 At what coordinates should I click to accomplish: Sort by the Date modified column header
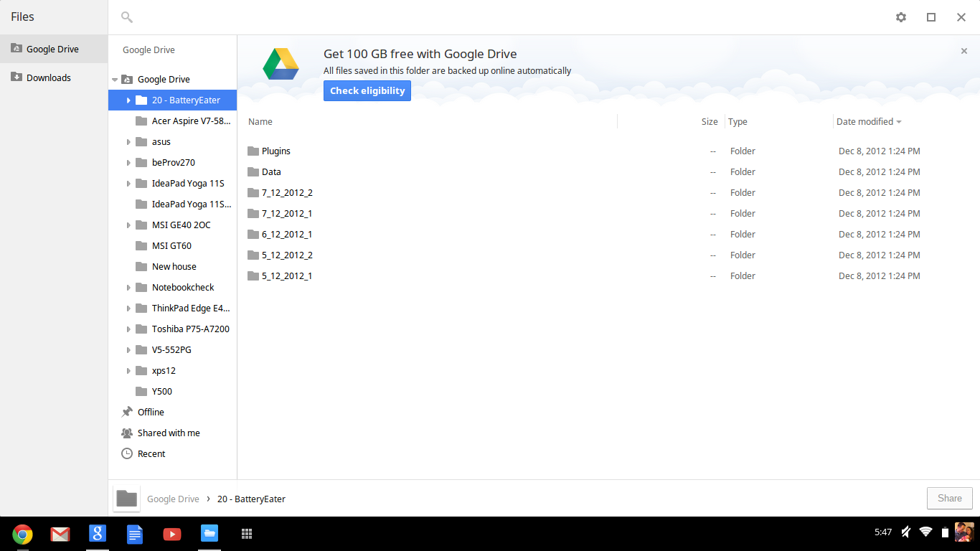coord(869,122)
